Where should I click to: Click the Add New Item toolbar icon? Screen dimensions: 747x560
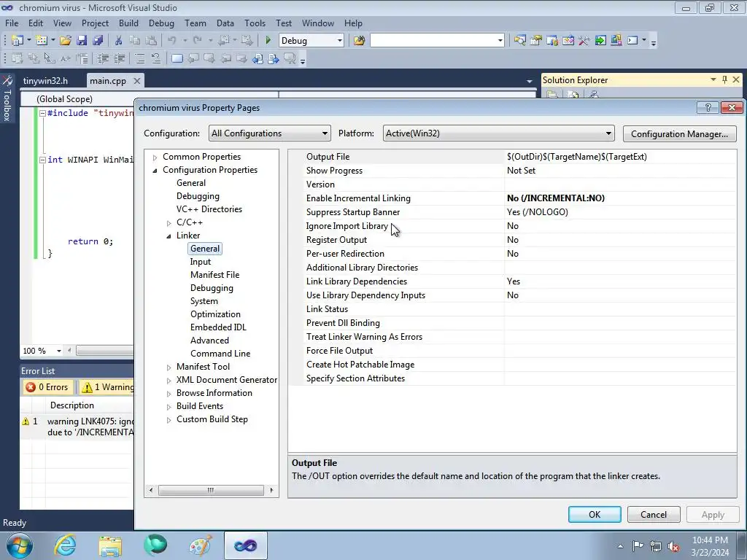tap(41, 41)
